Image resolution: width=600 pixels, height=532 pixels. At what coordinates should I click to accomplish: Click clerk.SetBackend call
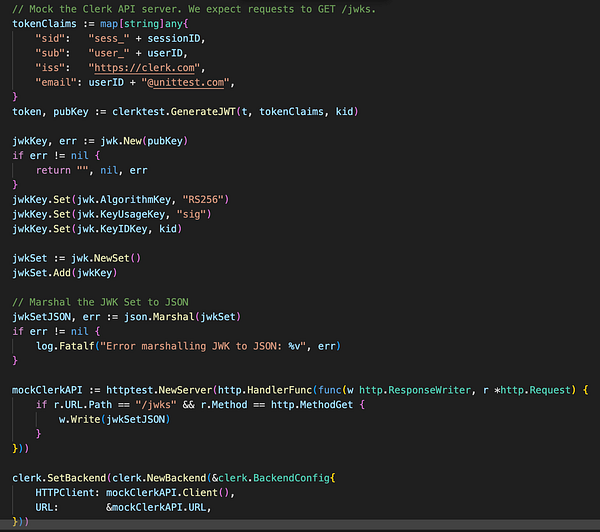point(59,478)
